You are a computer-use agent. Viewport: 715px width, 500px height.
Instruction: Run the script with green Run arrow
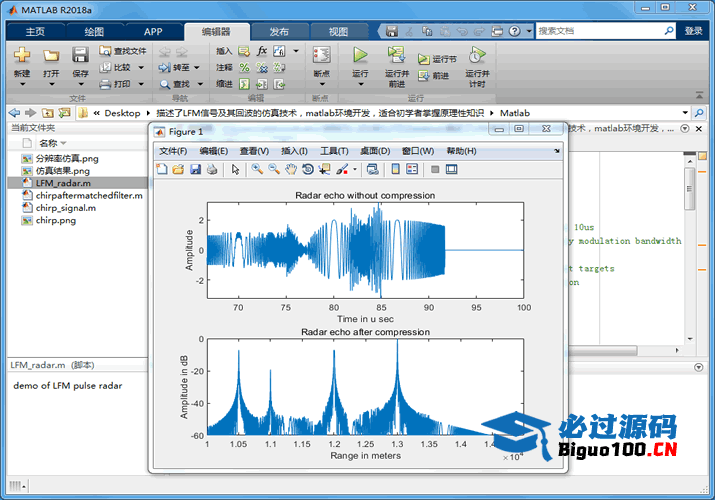360,55
